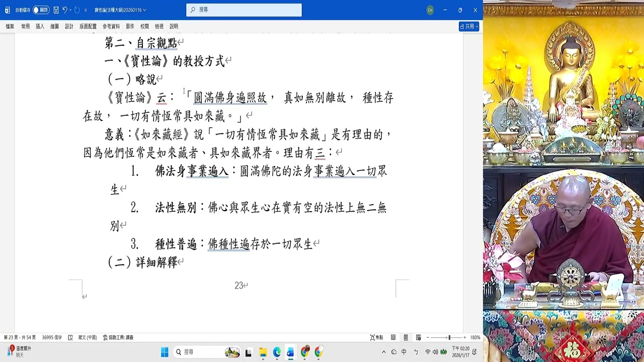Click the heading 第二、自宗觀點 in document
This screenshot has height=362, width=644.
coord(141,43)
